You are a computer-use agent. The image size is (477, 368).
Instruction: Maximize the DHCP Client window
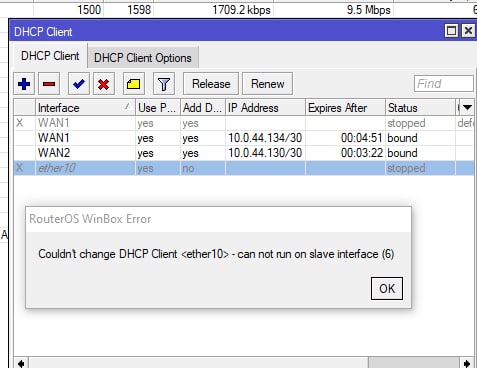point(451,31)
